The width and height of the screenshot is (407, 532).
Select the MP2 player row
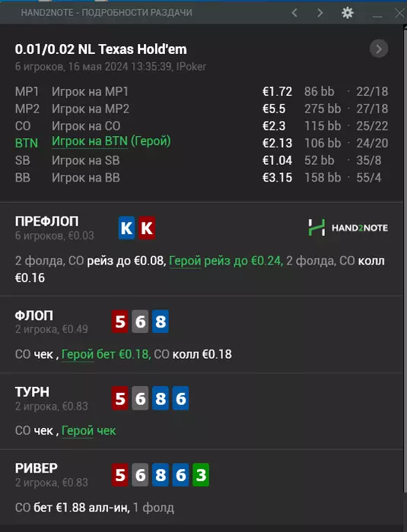tap(202, 109)
